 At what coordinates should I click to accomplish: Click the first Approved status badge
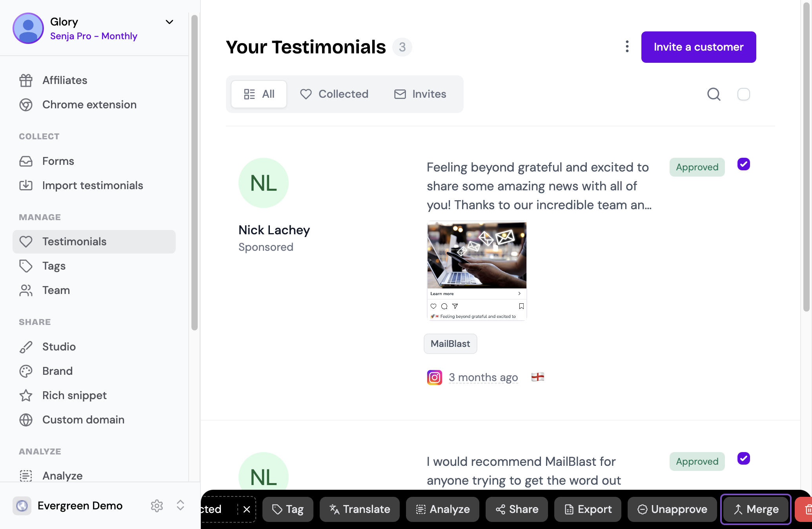click(697, 167)
